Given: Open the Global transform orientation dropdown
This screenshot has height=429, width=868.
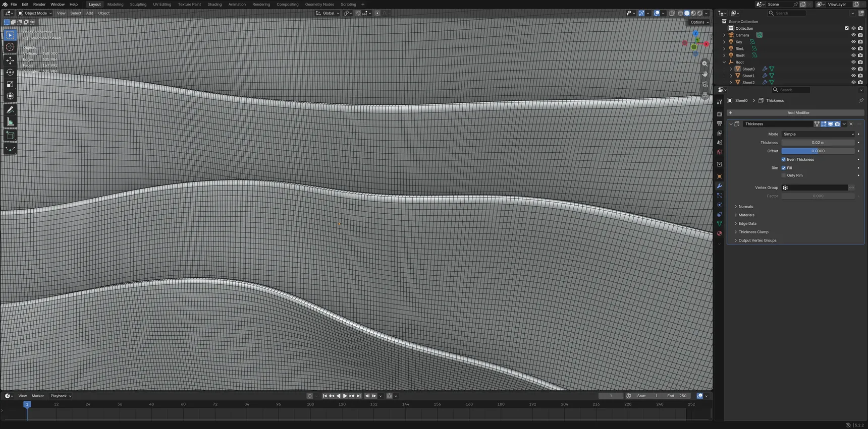Looking at the screenshot, I should click(x=328, y=13).
